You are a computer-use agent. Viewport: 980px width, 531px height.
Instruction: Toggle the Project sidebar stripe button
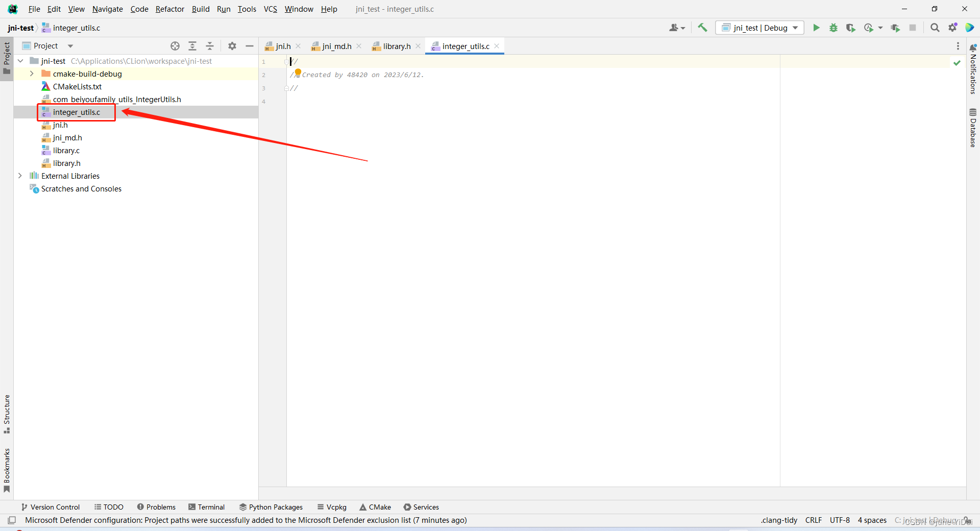(x=7, y=58)
